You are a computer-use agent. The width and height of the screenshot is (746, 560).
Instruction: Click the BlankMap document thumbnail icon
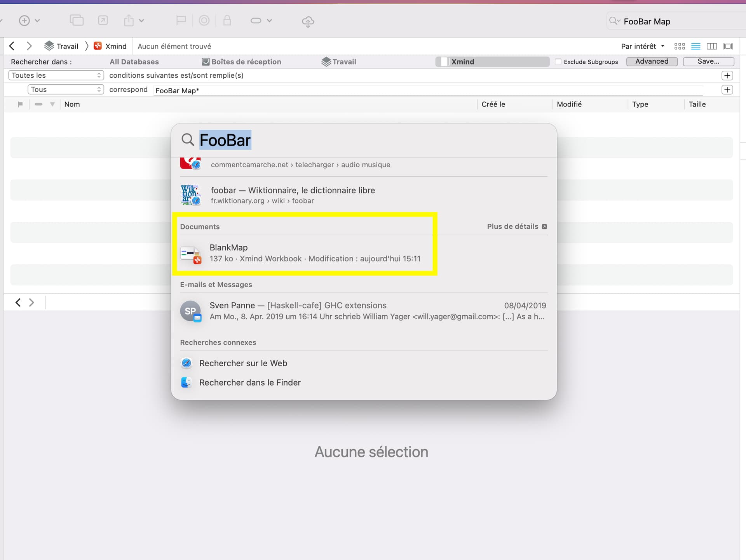191,254
